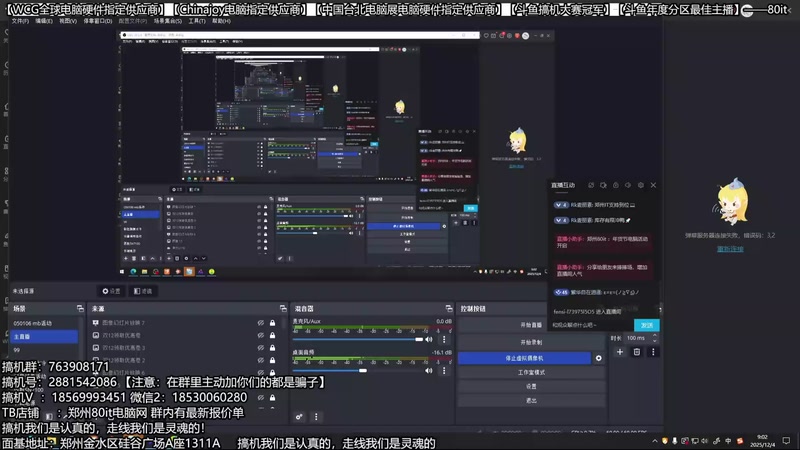
Task: Toggle lock on 双12领取优惠卷 source
Action: tap(272, 335)
